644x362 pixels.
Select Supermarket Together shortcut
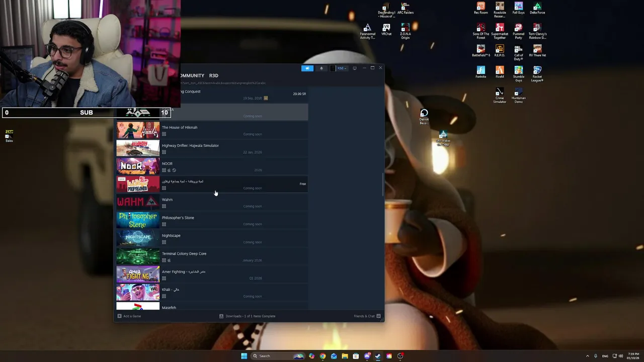tap(500, 31)
